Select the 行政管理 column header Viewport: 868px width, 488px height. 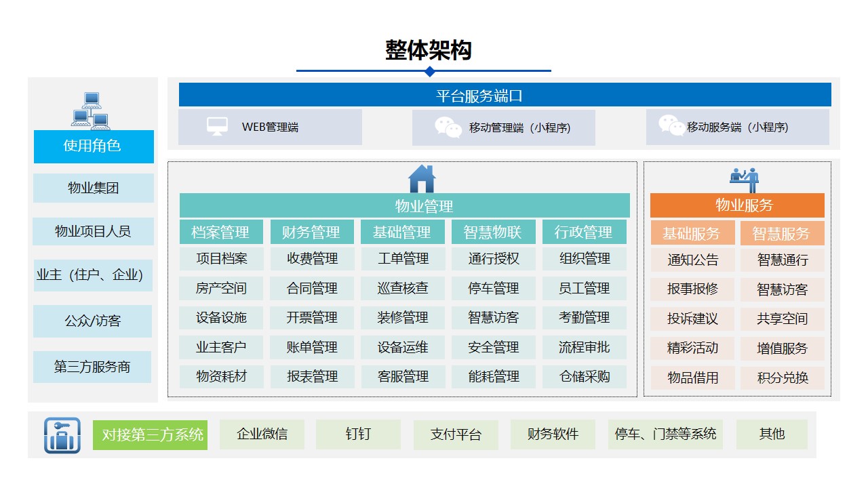pos(585,232)
